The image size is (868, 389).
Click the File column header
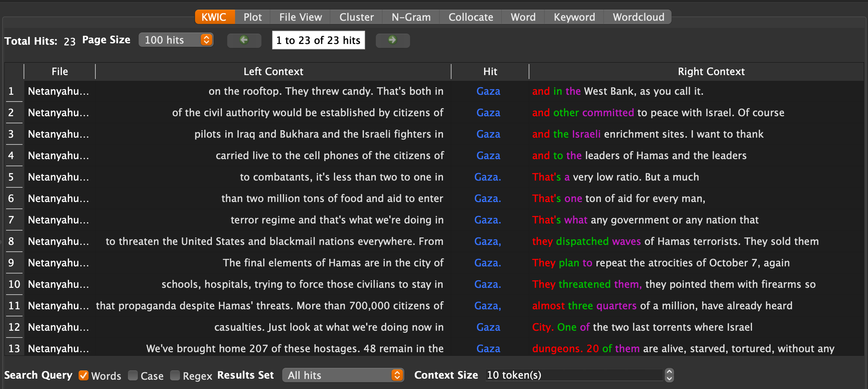point(60,72)
